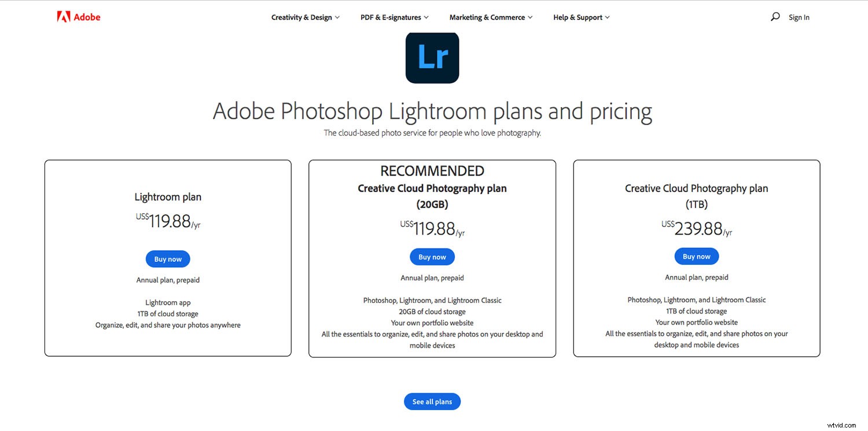Open the search using the magnifier icon
This screenshot has height=431, width=868.
[x=775, y=17]
